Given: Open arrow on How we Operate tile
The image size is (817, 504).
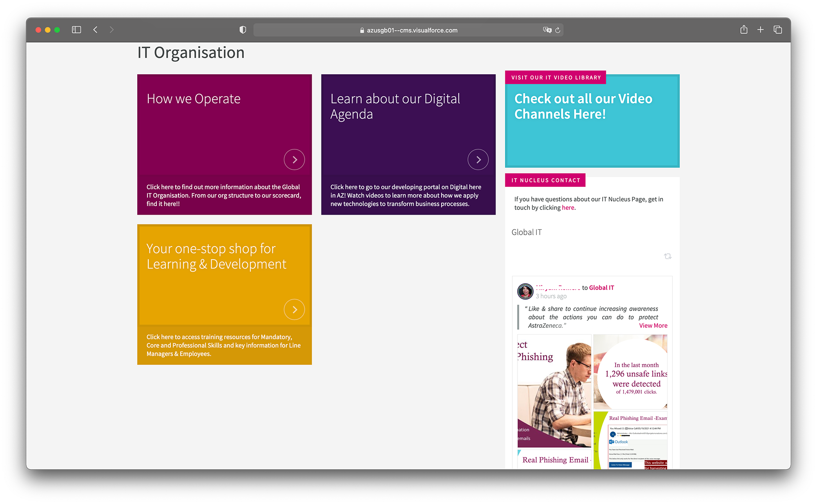Looking at the screenshot, I should [294, 160].
